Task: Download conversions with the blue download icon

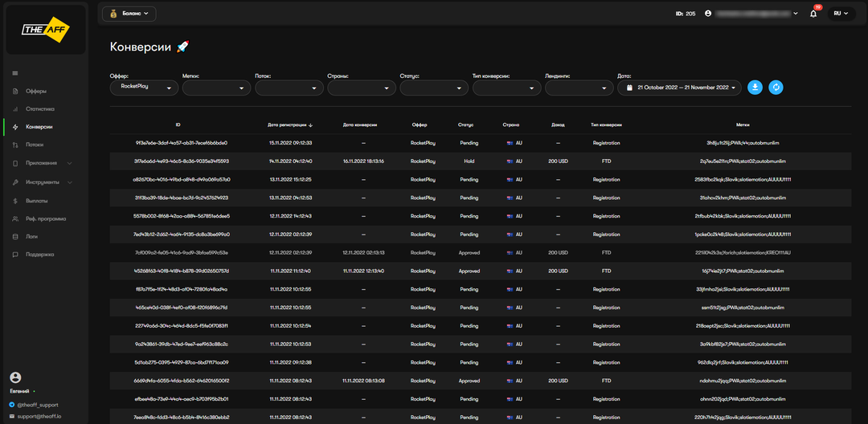Action: 755,88
